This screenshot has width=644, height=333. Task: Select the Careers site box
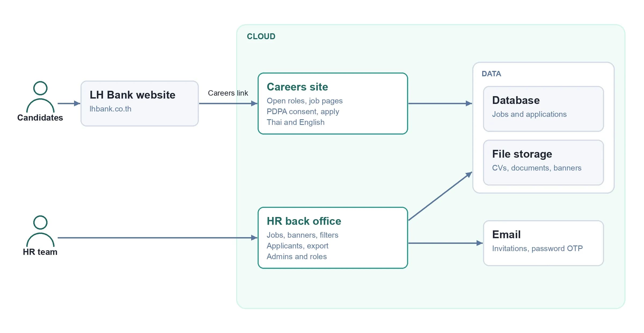pyautogui.click(x=333, y=104)
